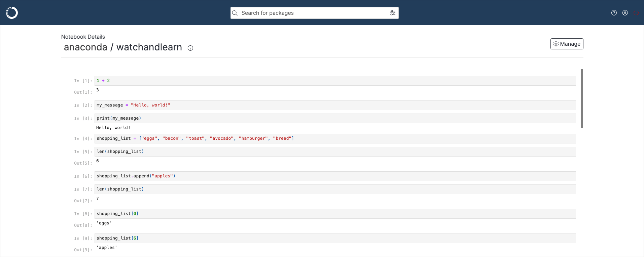644x257 pixels.
Task: Click the 'apples' output
Action: [x=107, y=248]
